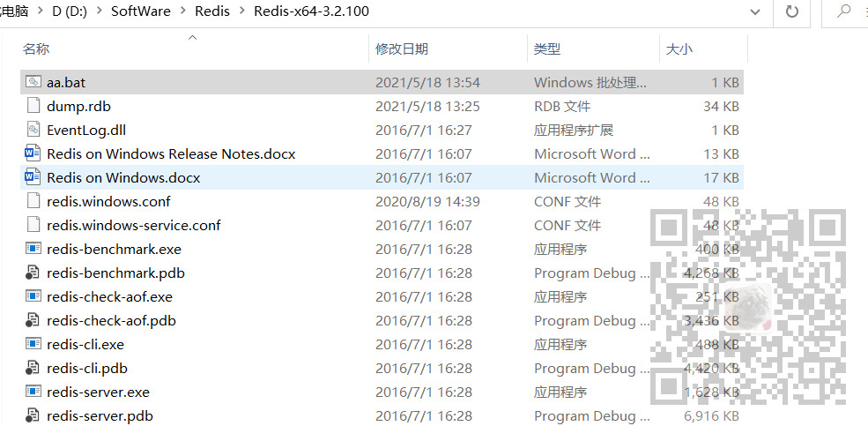
Task: Click the redis-cli.pdb debug file icon
Action: coord(33,368)
